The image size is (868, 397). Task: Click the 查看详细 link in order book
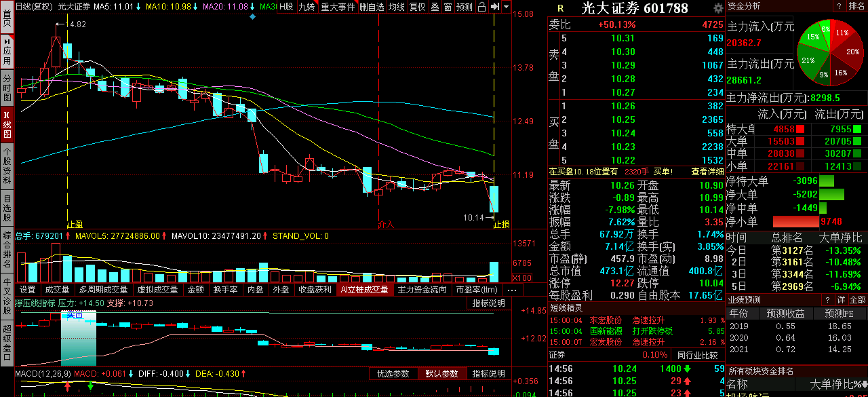point(708,172)
